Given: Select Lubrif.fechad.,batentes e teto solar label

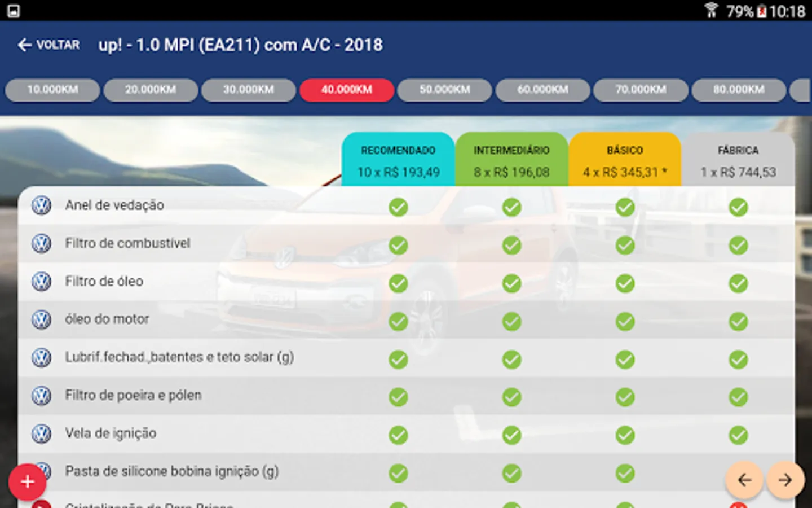Looking at the screenshot, I should [179, 357].
